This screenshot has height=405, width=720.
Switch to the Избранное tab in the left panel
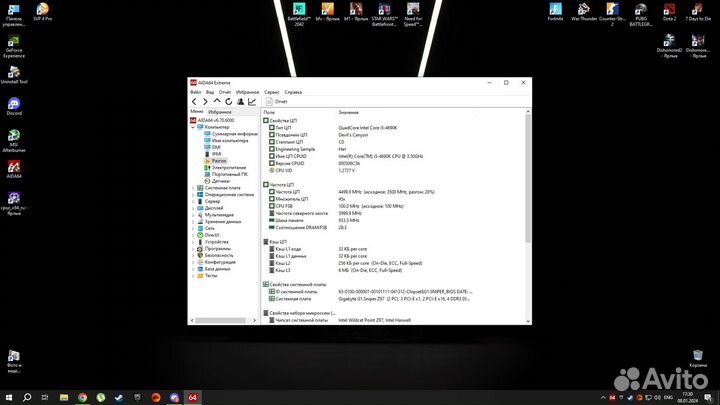220,112
